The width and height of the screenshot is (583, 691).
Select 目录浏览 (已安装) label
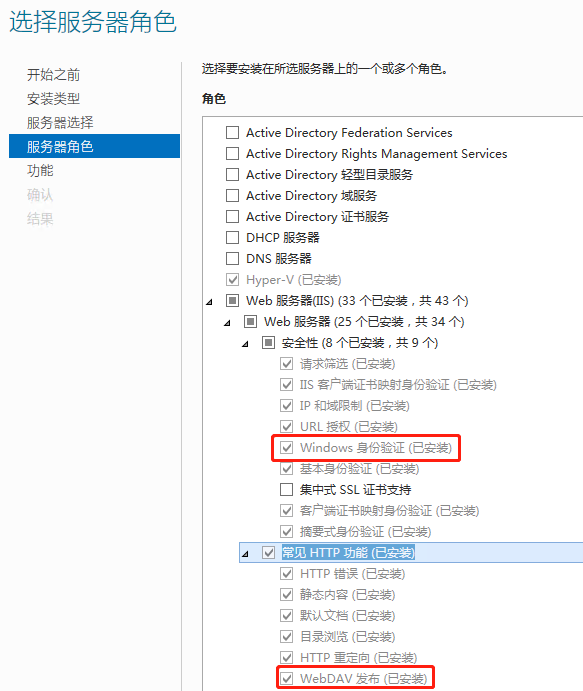click(x=347, y=637)
